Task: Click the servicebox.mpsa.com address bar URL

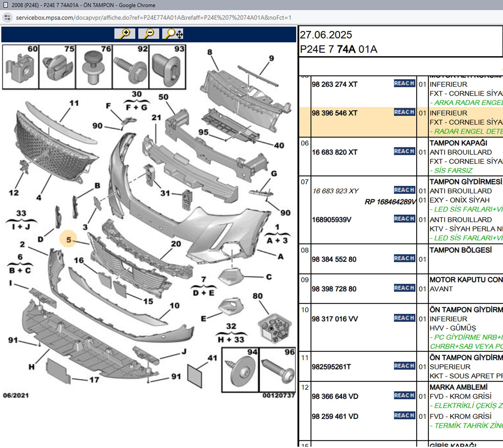Action: (153, 17)
